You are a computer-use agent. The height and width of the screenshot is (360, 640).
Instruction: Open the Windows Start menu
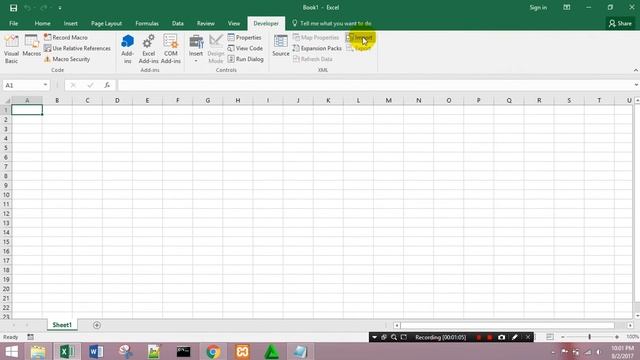(x=11, y=351)
